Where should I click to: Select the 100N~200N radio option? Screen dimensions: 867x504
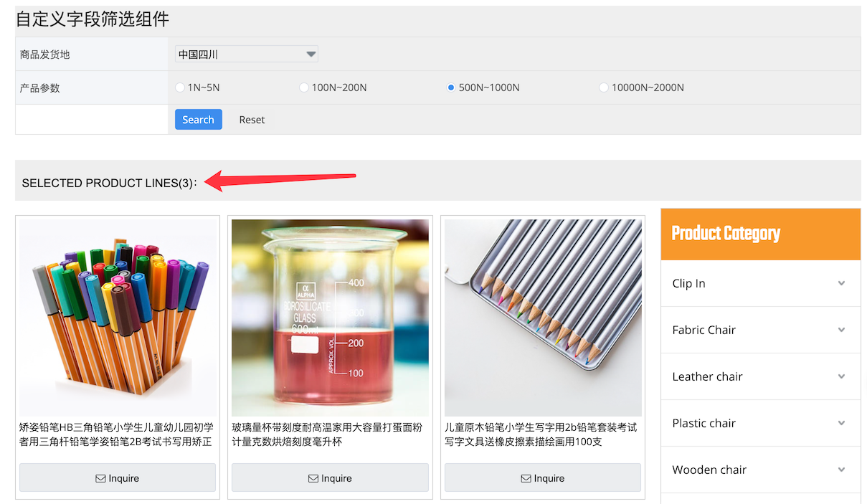click(305, 87)
